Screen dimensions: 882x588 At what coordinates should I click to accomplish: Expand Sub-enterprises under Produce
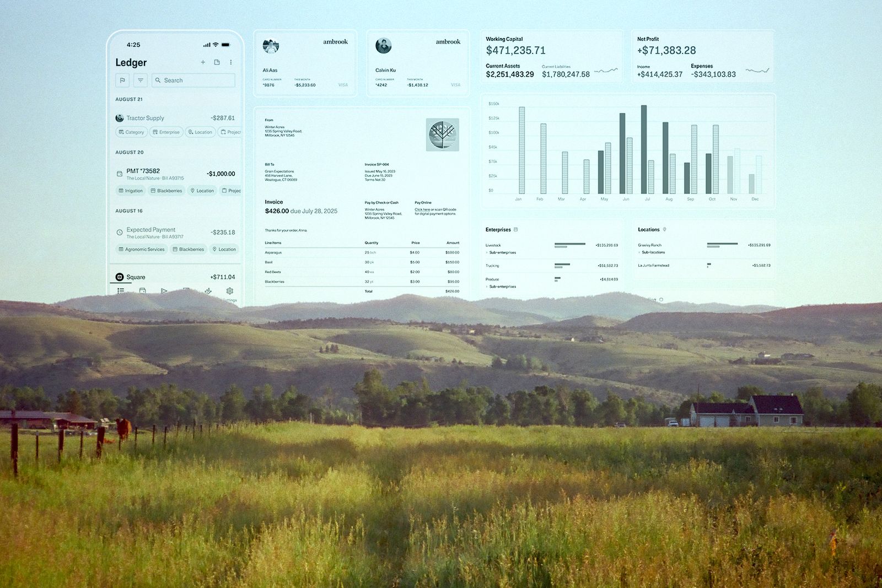pos(501,287)
